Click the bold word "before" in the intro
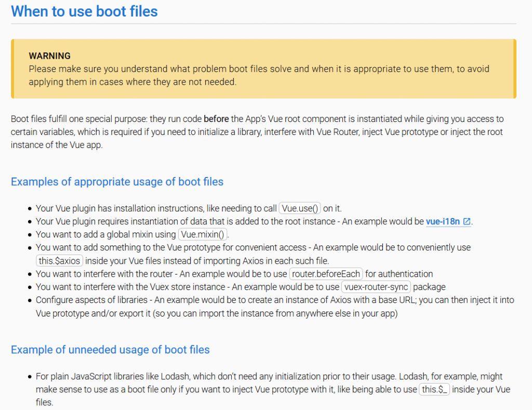The height and width of the screenshot is (410, 532). [215, 119]
